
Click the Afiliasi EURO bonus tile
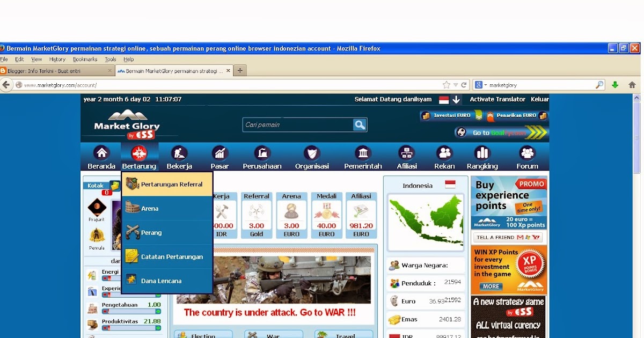361,215
